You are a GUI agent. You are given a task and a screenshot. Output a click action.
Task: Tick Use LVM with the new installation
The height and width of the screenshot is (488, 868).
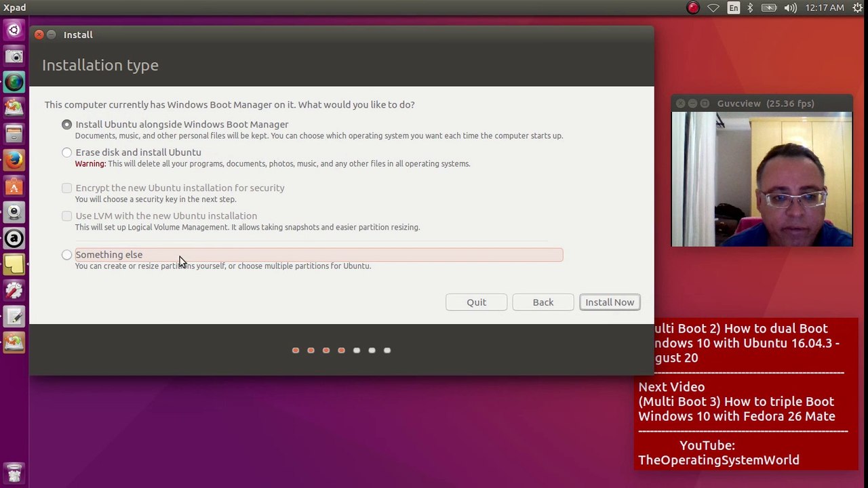pos(66,216)
